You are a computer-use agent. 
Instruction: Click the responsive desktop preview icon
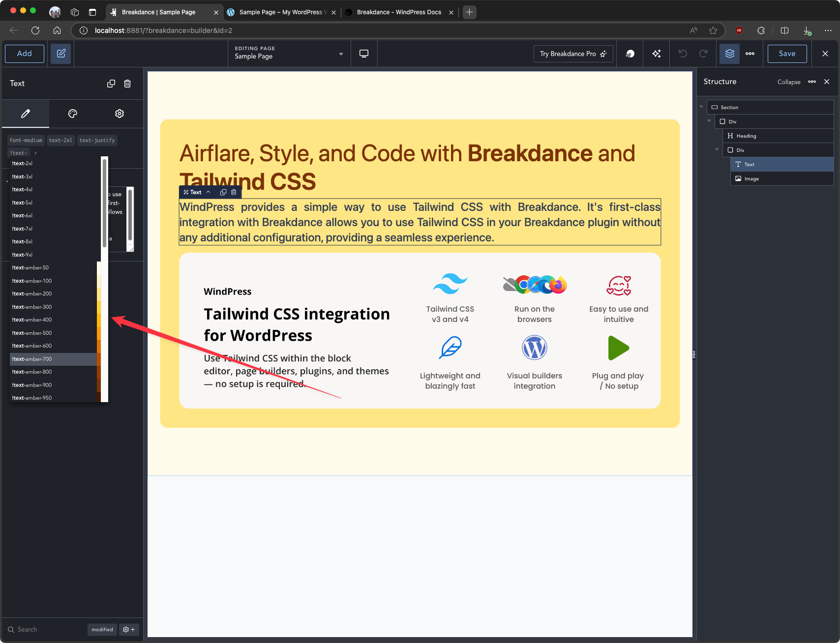364,54
